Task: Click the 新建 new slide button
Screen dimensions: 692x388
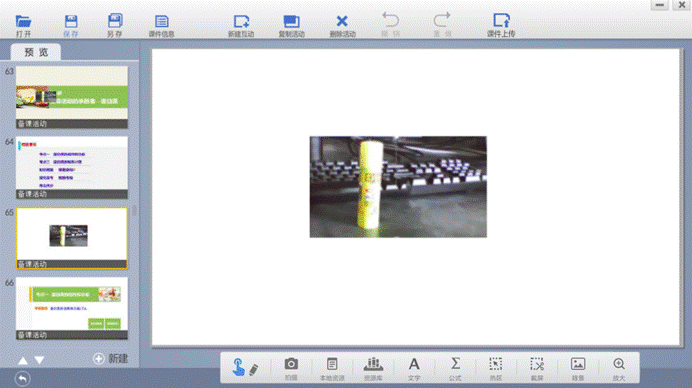Action: click(x=111, y=358)
